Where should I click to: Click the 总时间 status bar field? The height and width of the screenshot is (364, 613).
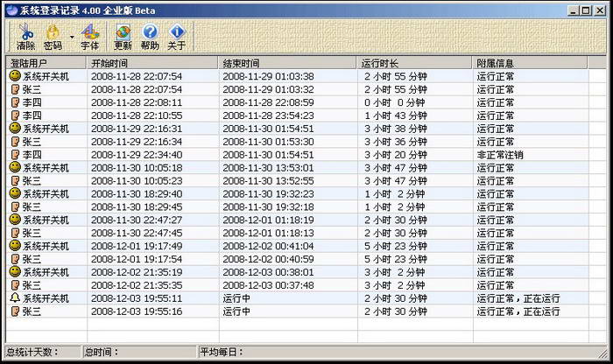pos(139,352)
